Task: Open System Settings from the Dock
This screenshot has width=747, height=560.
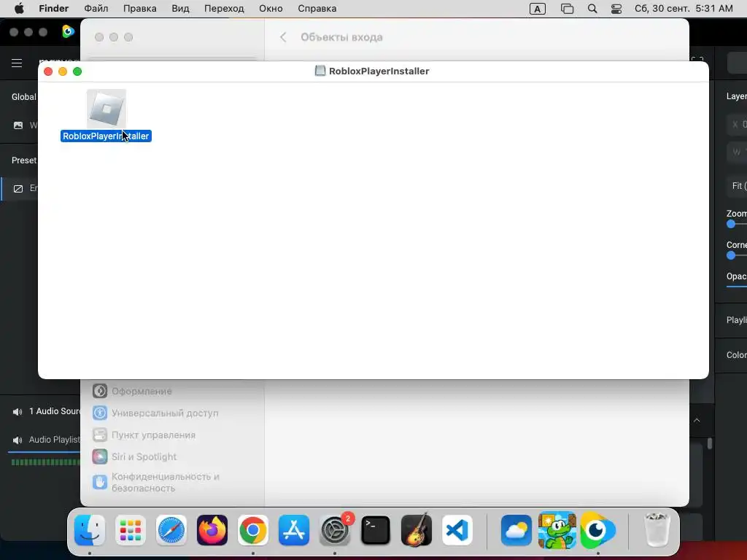Action: point(335,530)
